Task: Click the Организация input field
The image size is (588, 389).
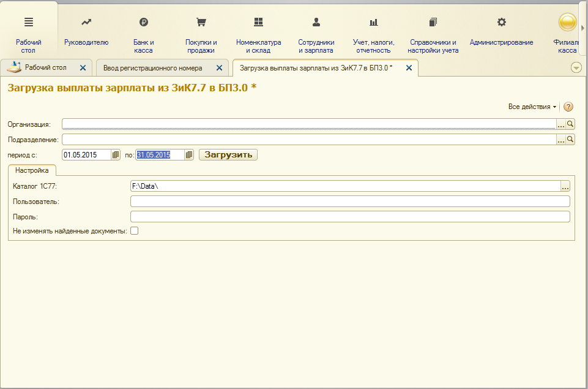Action: (x=309, y=124)
